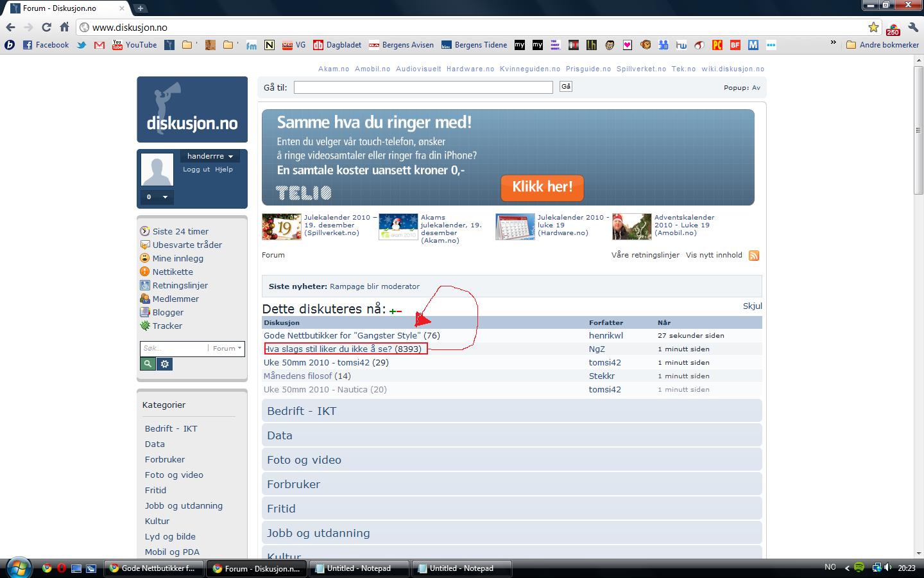Go to the browser home page icon

click(64, 27)
